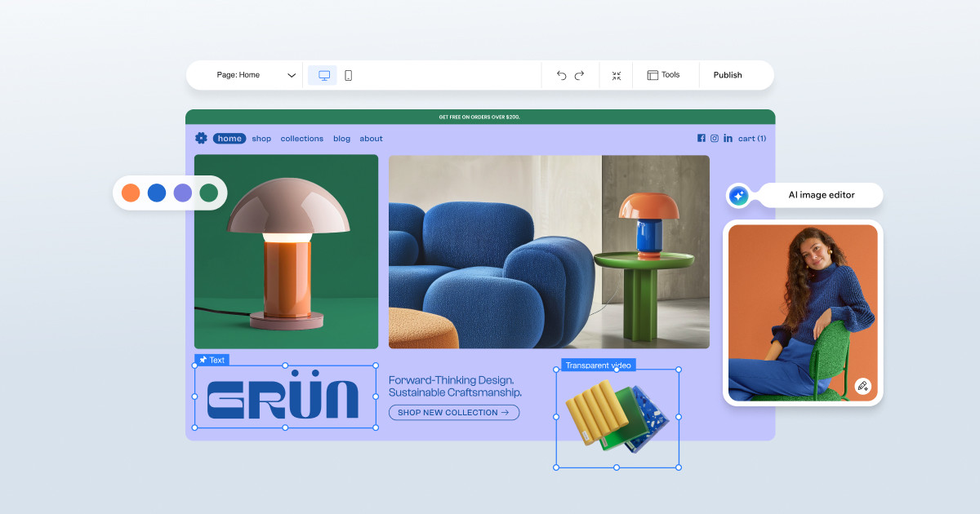The height and width of the screenshot is (514, 980).
Task: Click the Instagram icon in the site header
Action: click(715, 138)
